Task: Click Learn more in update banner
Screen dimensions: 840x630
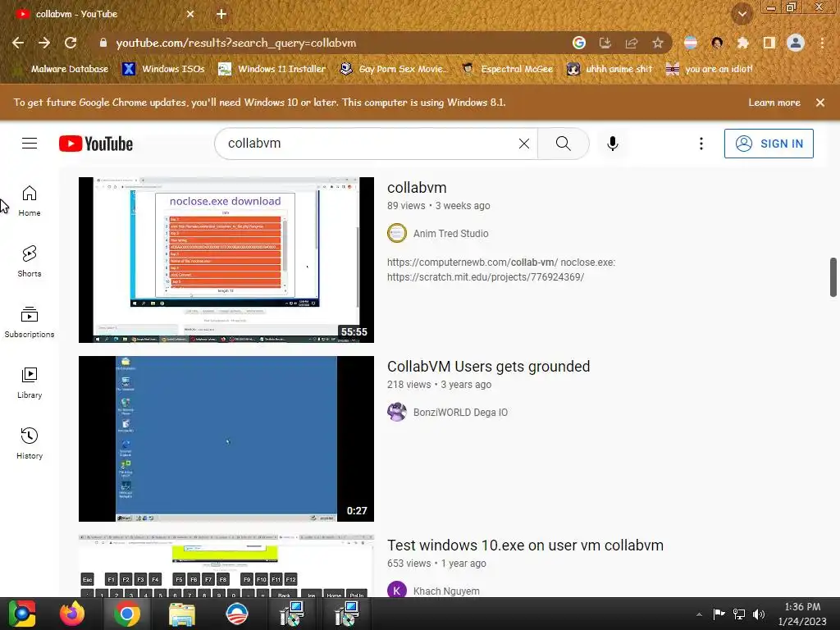Action: [x=774, y=103]
